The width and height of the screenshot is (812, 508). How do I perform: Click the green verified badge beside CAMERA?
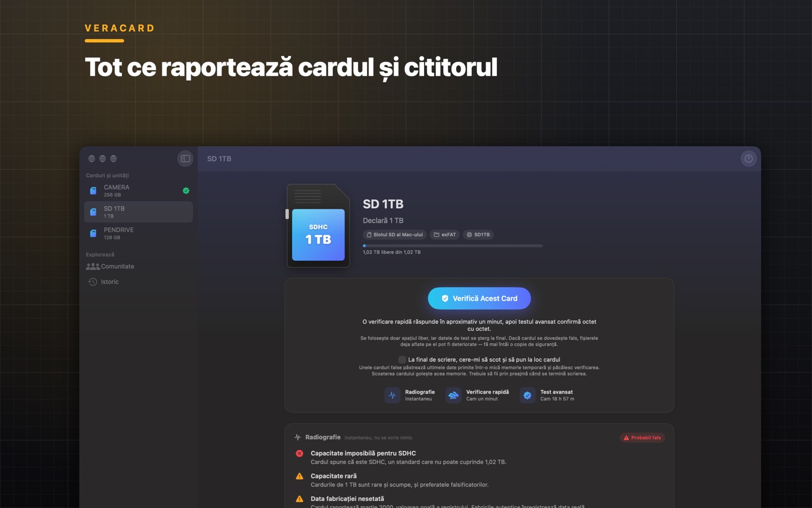186,191
